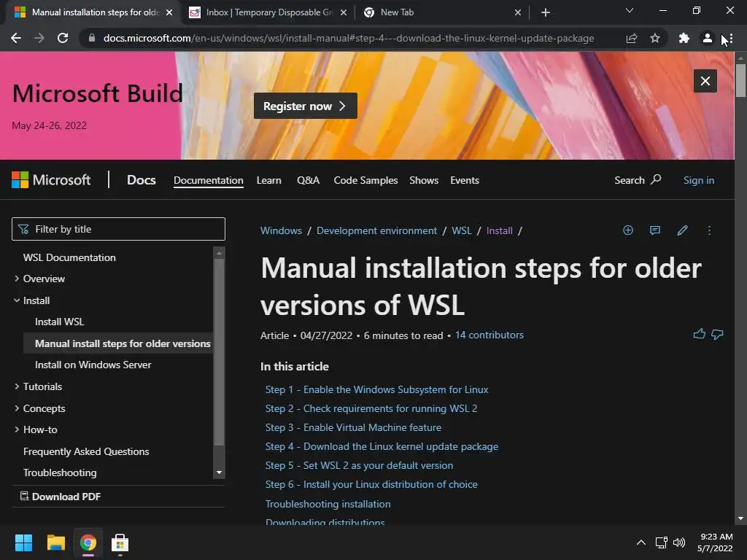Open the Development environment breadcrumb
Image resolution: width=747 pixels, height=560 pixels.
tap(376, 230)
